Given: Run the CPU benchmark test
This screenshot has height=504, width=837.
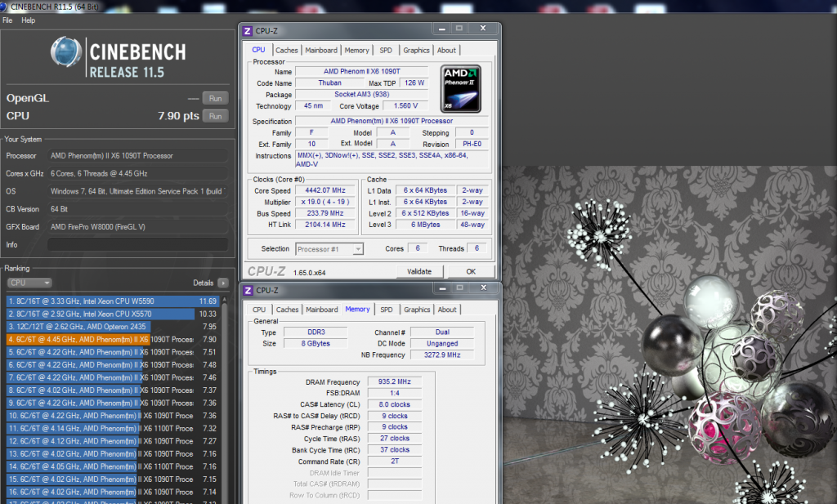Looking at the screenshot, I should coord(215,116).
